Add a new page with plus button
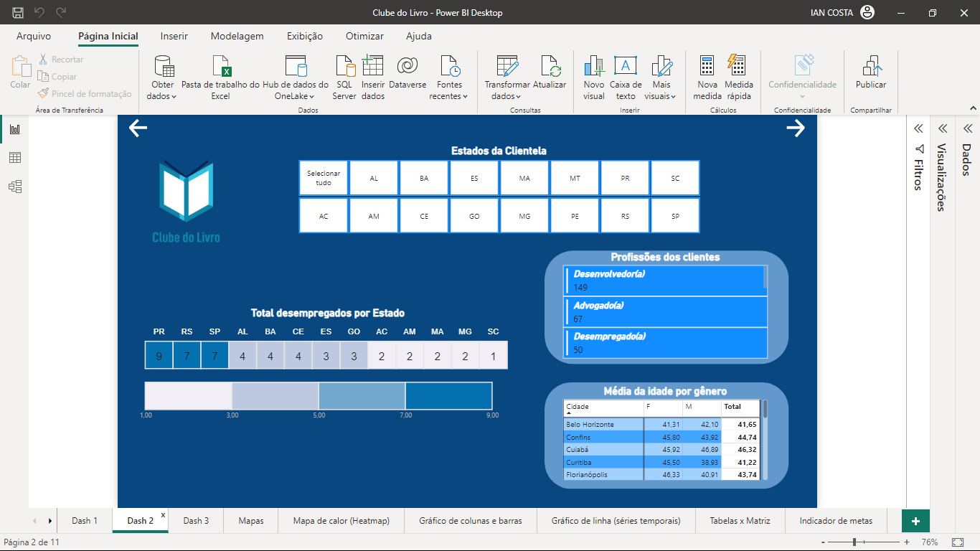 (x=915, y=521)
